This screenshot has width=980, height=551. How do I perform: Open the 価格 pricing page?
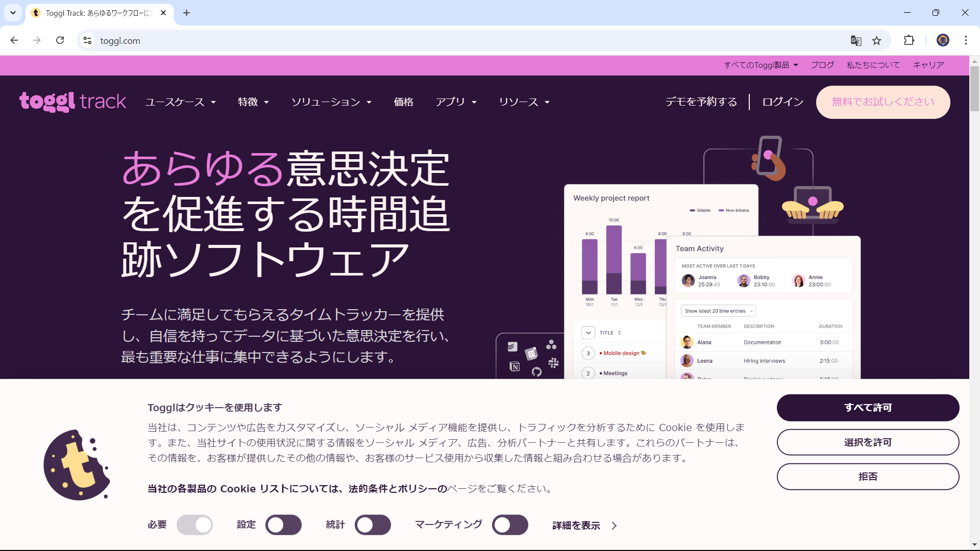pos(403,102)
